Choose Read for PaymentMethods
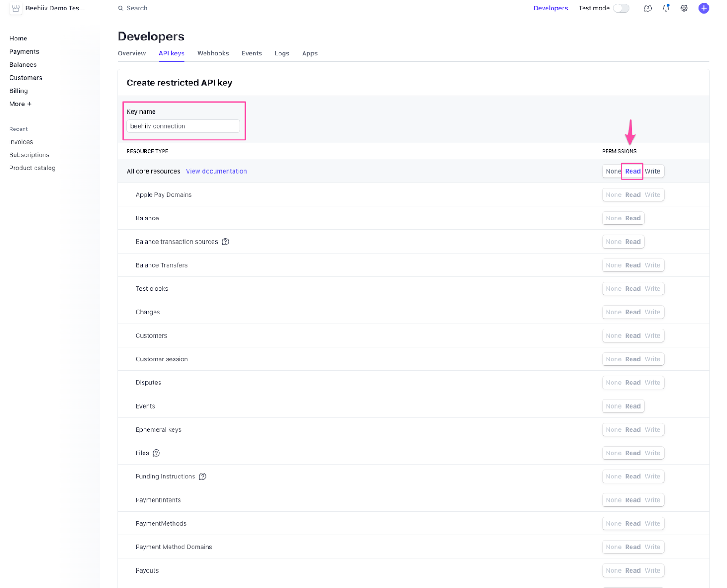This screenshot has width=727, height=588. click(x=632, y=524)
